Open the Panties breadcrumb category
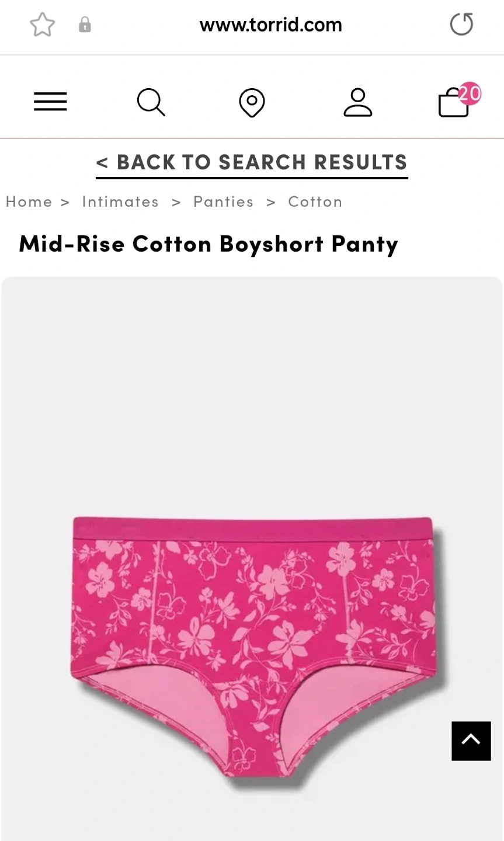Image resolution: width=504 pixels, height=841 pixels. [x=224, y=201]
